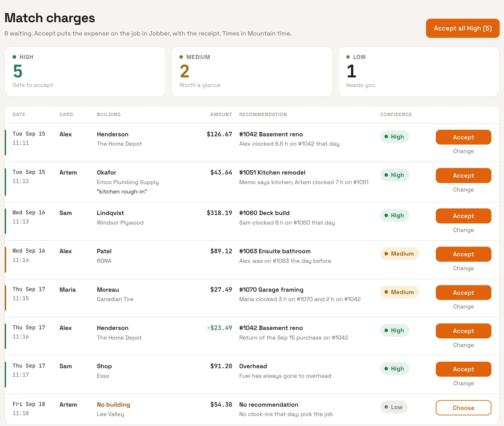This screenshot has height=426, width=504.
Task: Click the High badge on -$23.49 row
Action: point(395,330)
